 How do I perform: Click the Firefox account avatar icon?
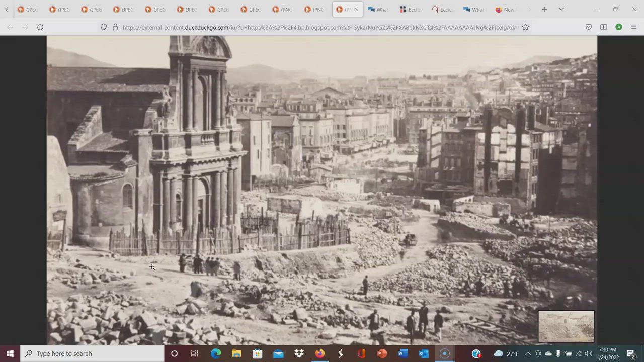619,27
